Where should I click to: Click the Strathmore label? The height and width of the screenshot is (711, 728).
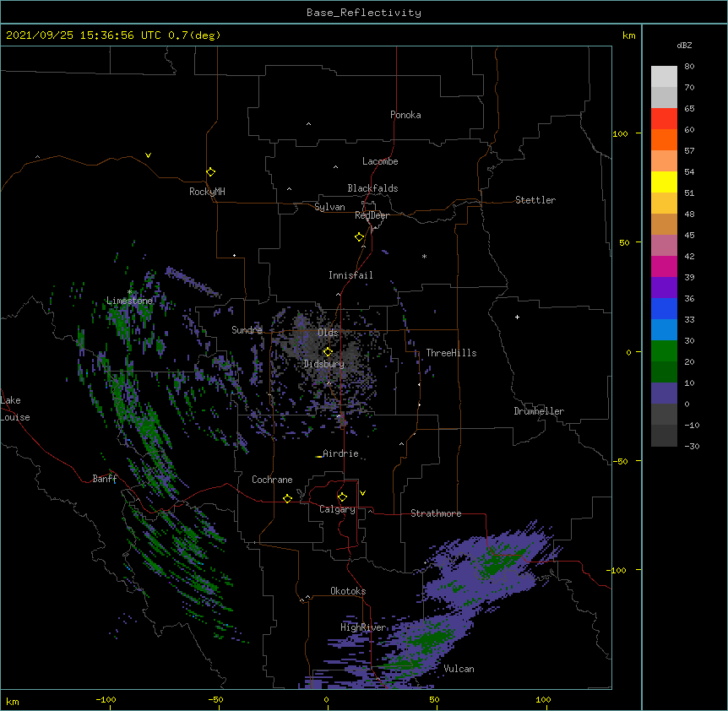pos(436,513)
